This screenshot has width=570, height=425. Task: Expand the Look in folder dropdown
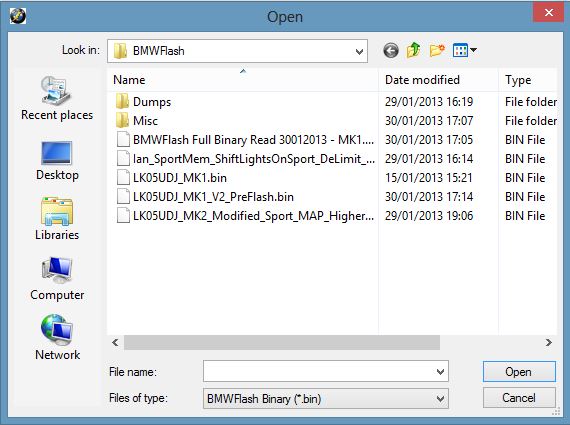click(359, 51)
